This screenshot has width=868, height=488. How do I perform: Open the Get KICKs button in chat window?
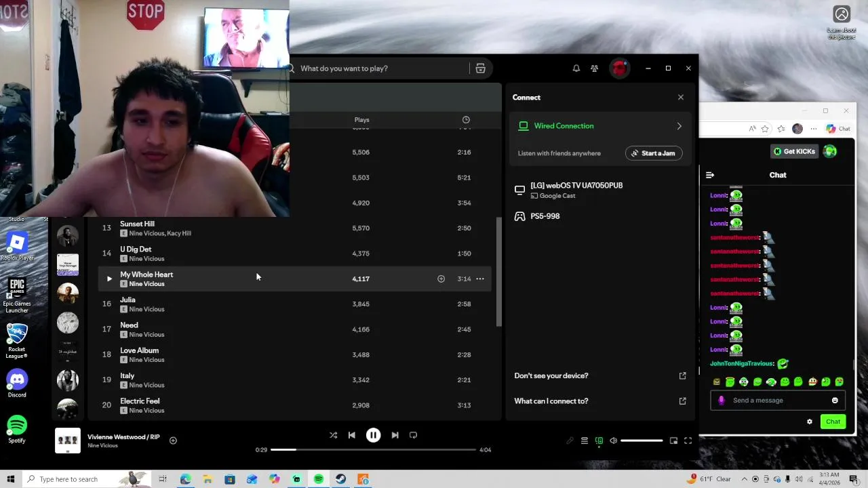794,151
